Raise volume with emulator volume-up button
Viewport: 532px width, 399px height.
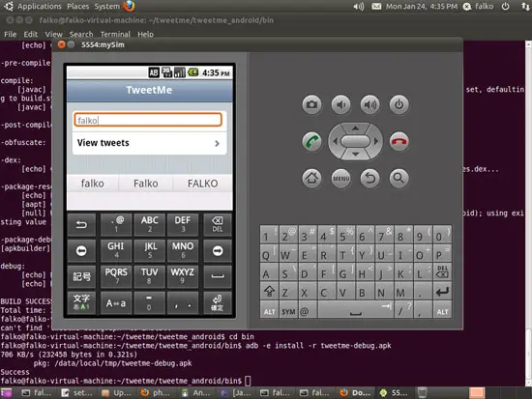click(x=370, y=104)
